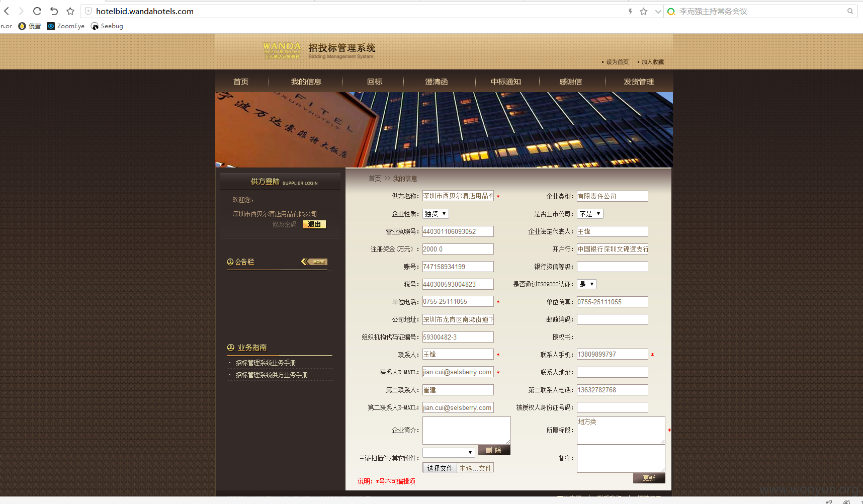Click the 联系人E-MAIL input field
Screen dimensions: 863x504
coord(458,372)
